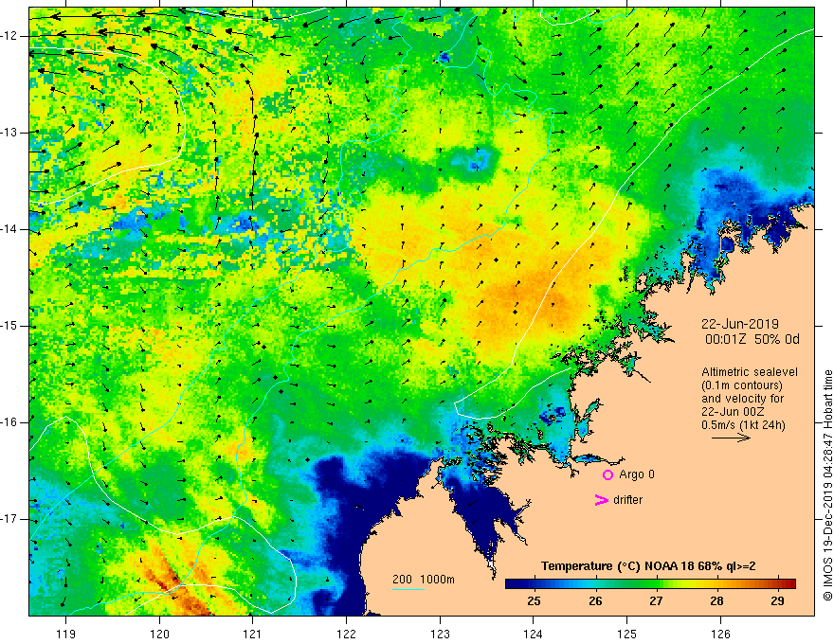Click the text 00:01Z 50% 0d
The image size is (834, 644).
point(752,339)
